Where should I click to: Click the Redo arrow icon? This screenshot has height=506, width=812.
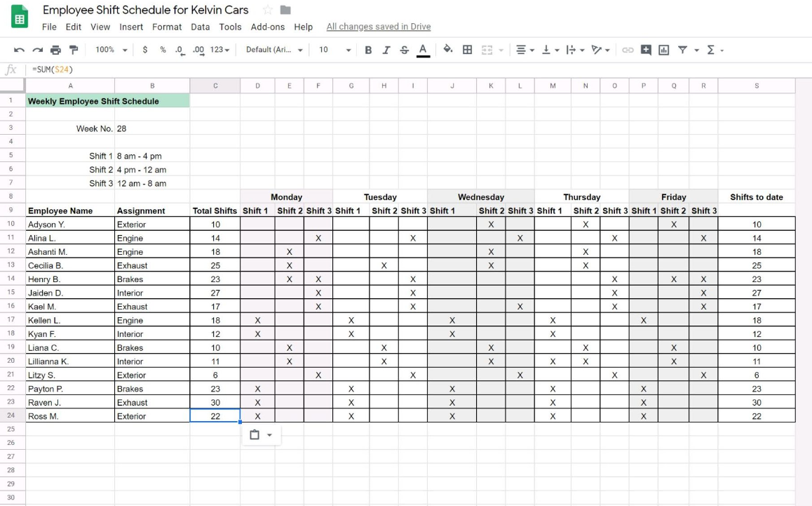37,50
